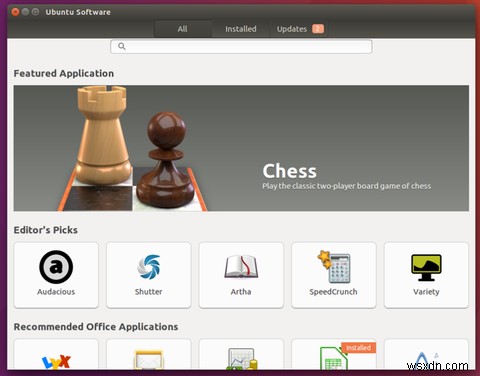Switch to the Installed tab
Viewport: 480px width, 376px height.
pyautogui.click(x=241, y=29)
